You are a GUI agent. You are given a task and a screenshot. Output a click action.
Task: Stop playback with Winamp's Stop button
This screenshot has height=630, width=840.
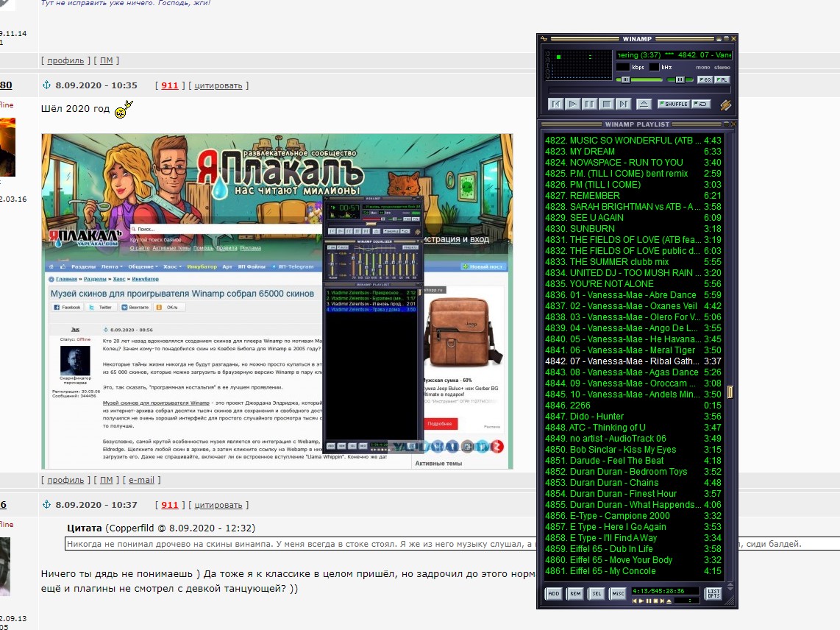[607, 105]
